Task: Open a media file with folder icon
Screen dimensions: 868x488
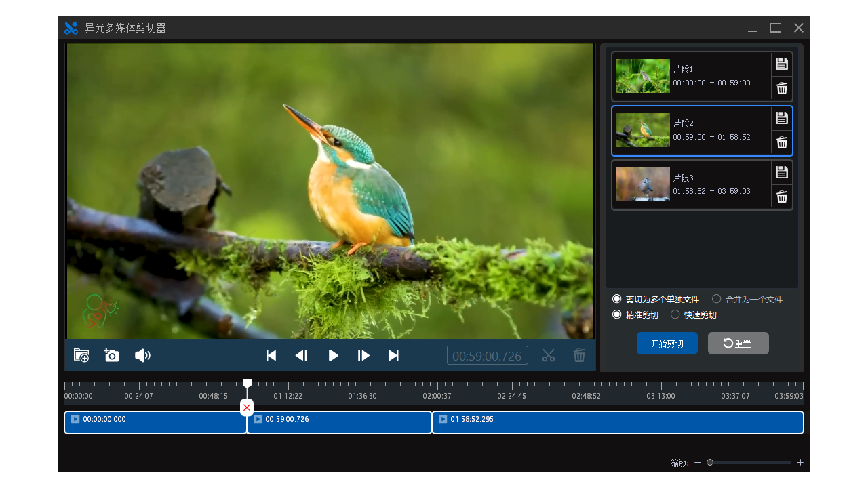Action: [81, 355]
